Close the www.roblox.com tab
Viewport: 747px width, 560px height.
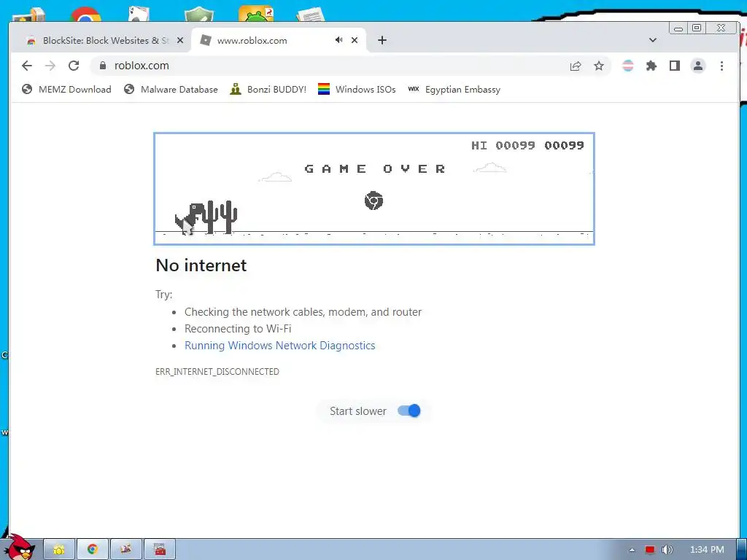(355, 40)
